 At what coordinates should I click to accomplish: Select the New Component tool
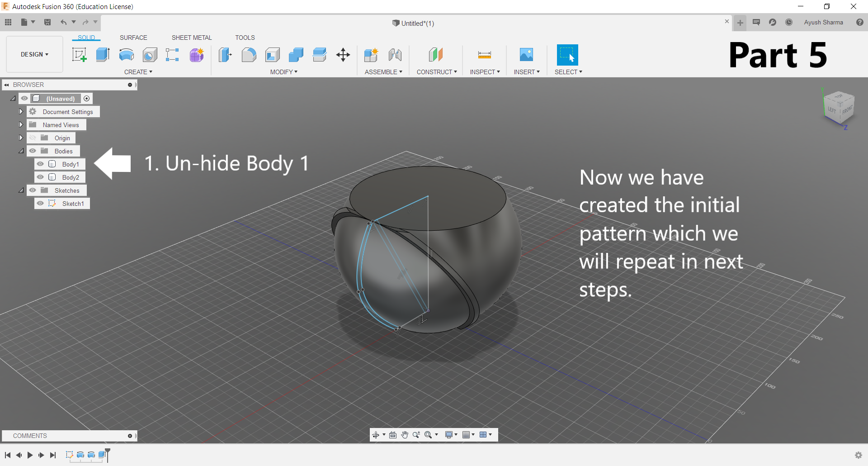click(x=371, y=55)
